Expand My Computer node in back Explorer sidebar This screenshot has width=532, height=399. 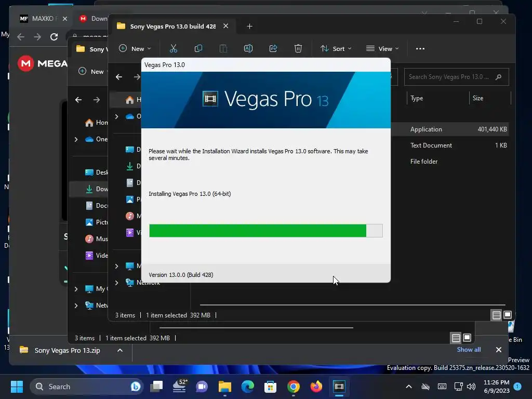tap(76, 289)
